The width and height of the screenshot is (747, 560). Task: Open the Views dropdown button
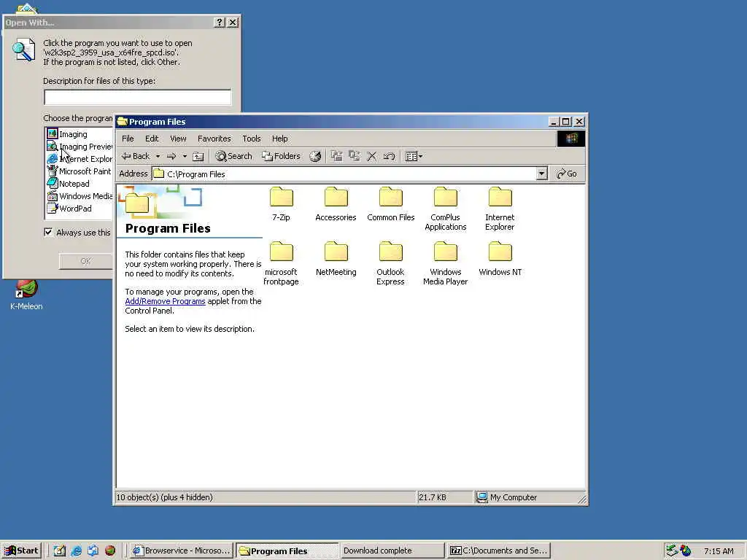coord(414,156)
